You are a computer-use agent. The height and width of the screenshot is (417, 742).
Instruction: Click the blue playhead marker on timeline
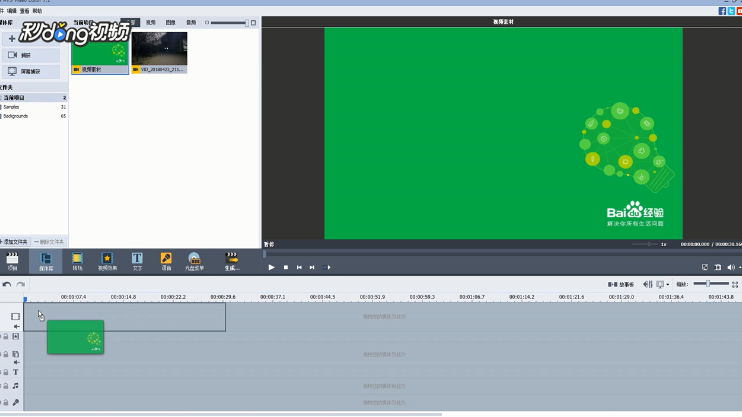[x=25, y=299]
